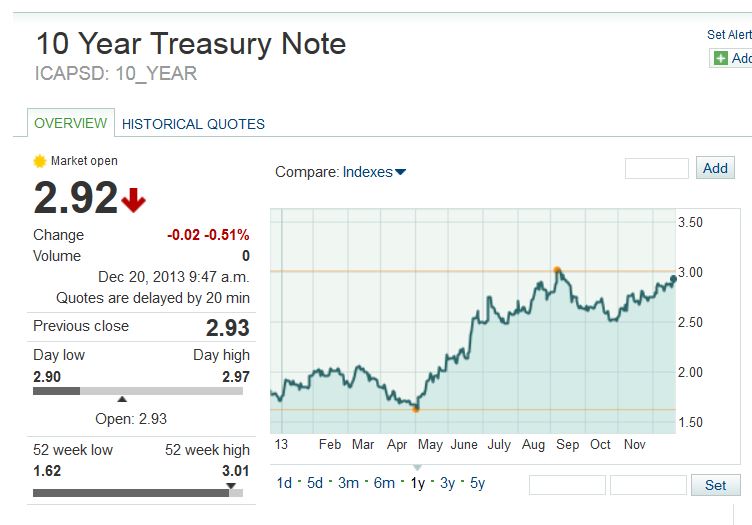The width and height of the screenshot is (752, 525).
Task: Show the 5y chart range
Action: [x=477, y=483]
